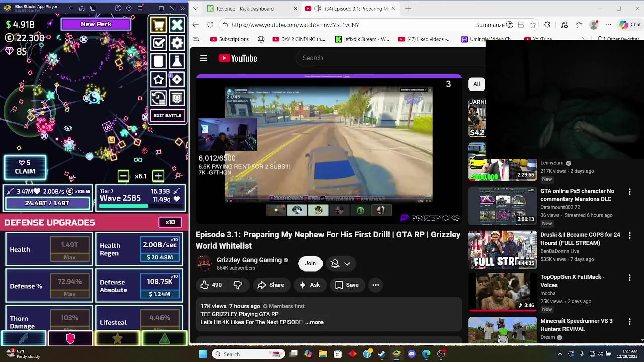644x362 pixels.
Task: Open Windows Start menu
Action: tap(203, 354)
